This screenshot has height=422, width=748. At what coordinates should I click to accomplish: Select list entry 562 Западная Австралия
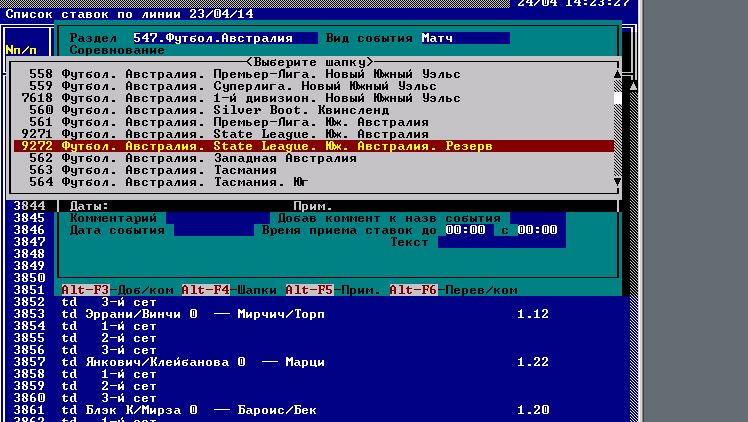(x=313, y=158)
